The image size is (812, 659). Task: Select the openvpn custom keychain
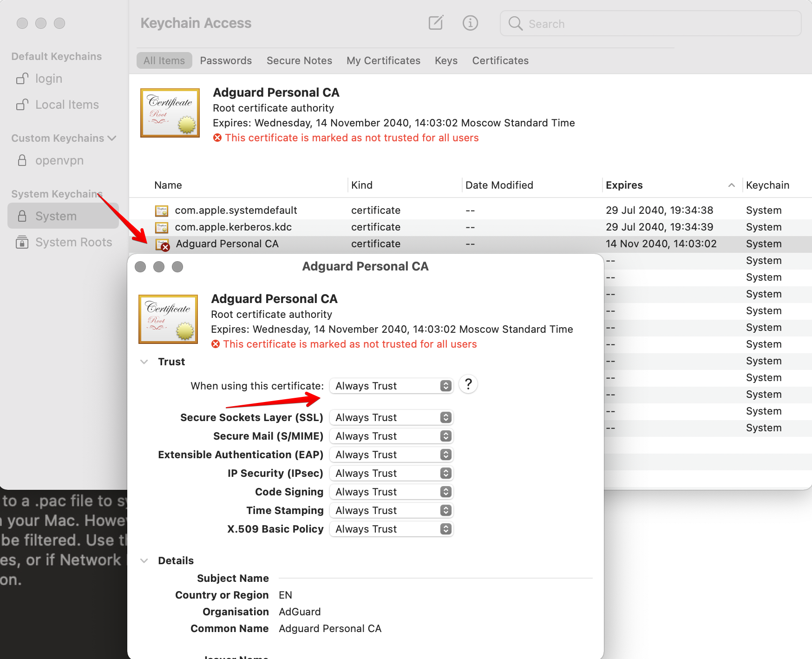(x=59, y=160)
